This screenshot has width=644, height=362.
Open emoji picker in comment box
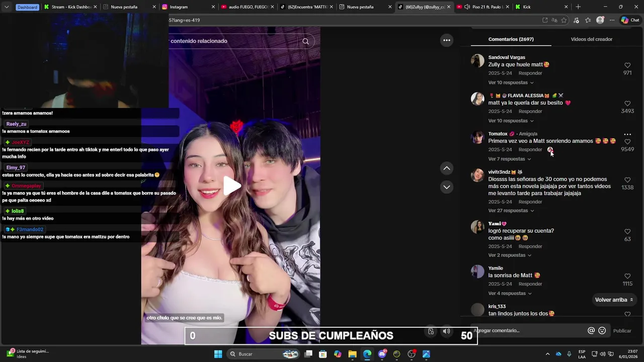coord(602,330)
